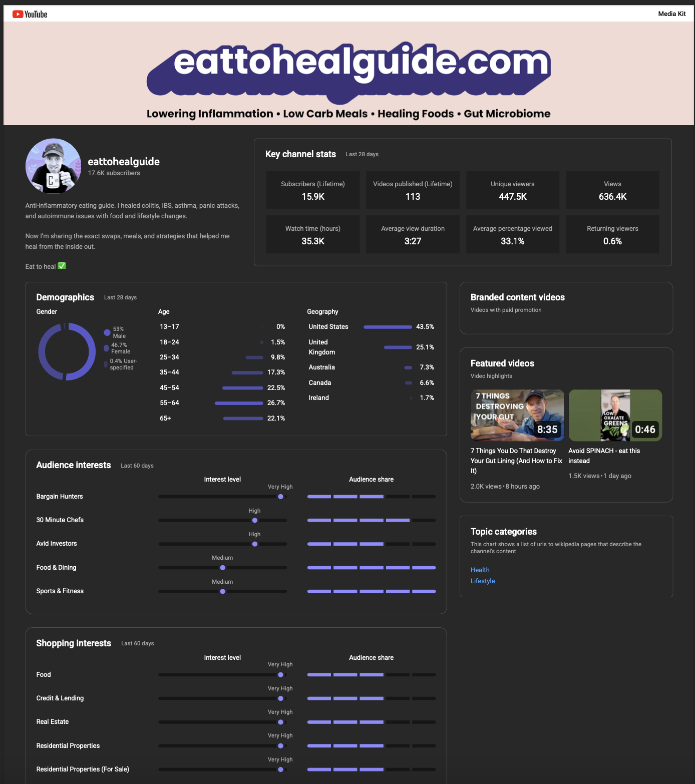Click the YouTube logo in header

pyautogui.click(x=30, y=14)
